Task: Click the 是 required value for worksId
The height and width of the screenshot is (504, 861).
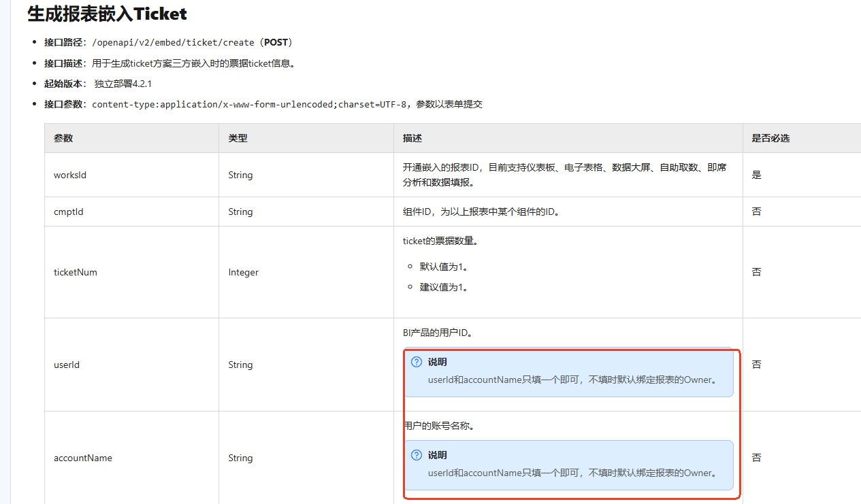Action: (756, 175)
